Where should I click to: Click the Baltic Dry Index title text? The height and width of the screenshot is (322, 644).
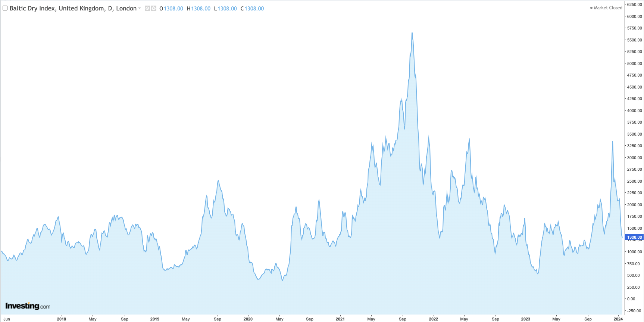click(x=73, y=8)
